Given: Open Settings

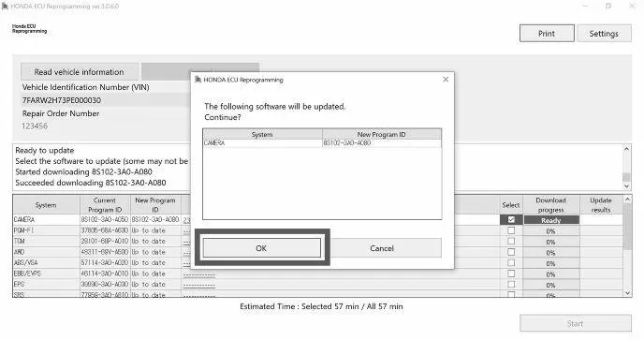Looking at the screenshot, I should [x=604, y=34].
